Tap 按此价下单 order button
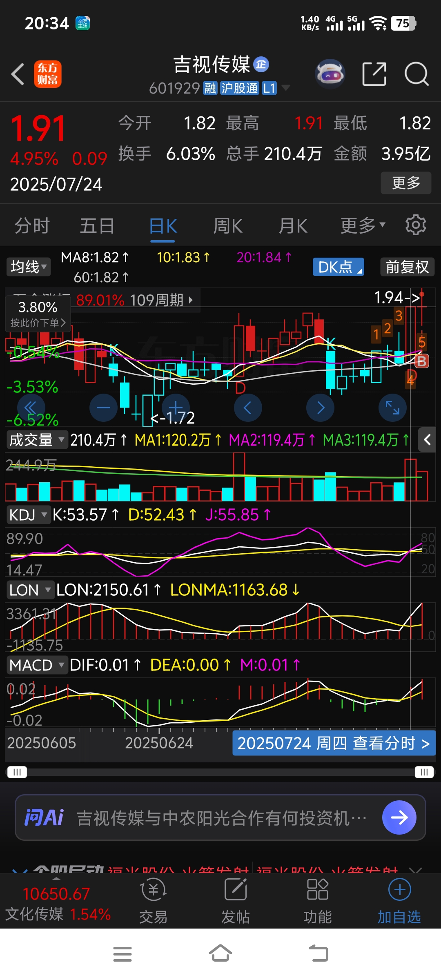Screen dimensions: 441x980 point(38,323)
